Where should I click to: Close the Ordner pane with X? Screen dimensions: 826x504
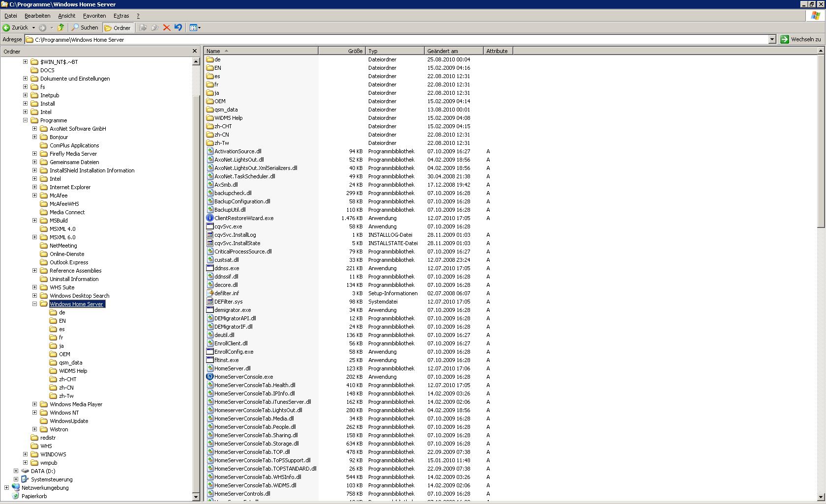[x=195, y=51]
